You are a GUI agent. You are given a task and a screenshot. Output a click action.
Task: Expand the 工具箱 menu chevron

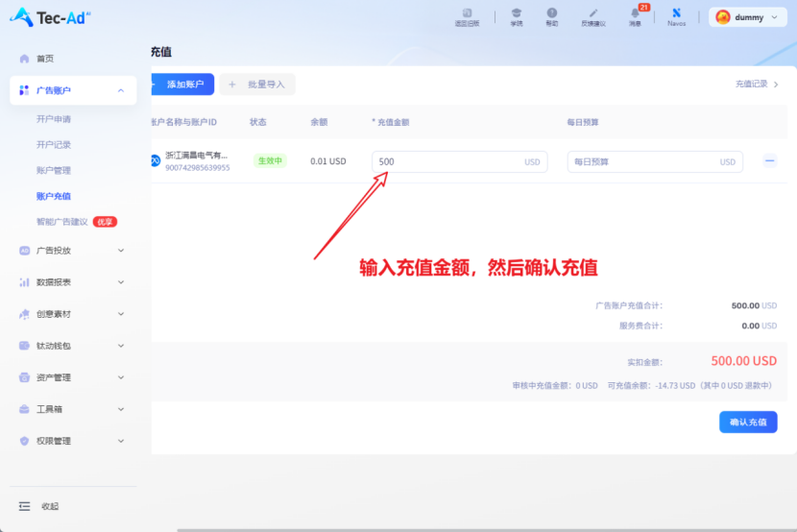coord(121,409)
